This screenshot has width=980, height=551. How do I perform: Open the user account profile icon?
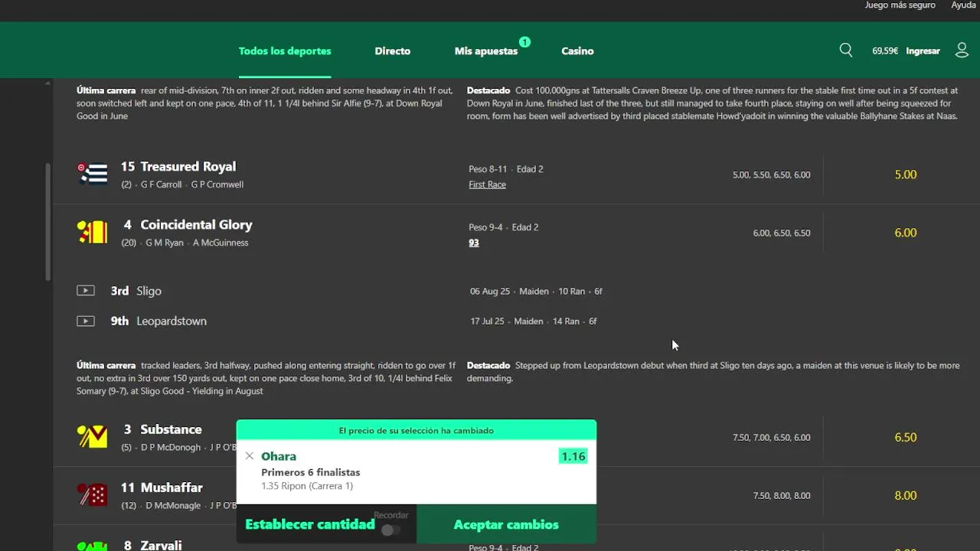(962, 51)
